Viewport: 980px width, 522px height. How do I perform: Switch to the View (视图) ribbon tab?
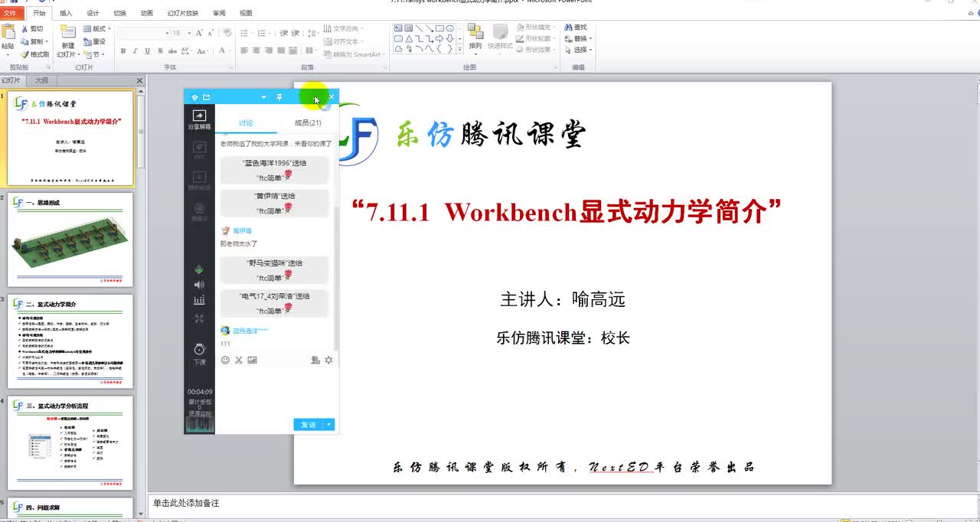click(246, 13)
